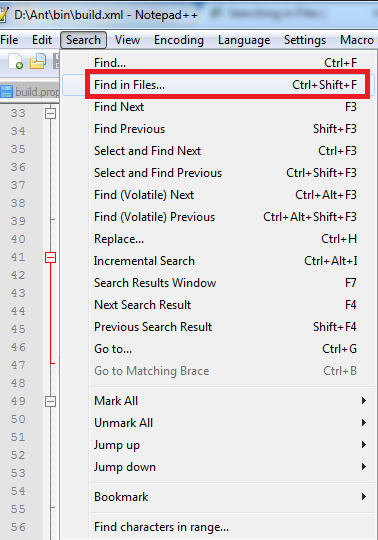Collapse the red fold marker at line 41
Screen dimensions: 378x540
[51, 257]
